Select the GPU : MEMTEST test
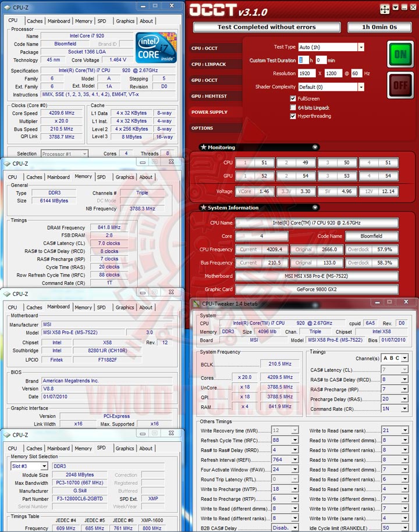 click(216, 96)
